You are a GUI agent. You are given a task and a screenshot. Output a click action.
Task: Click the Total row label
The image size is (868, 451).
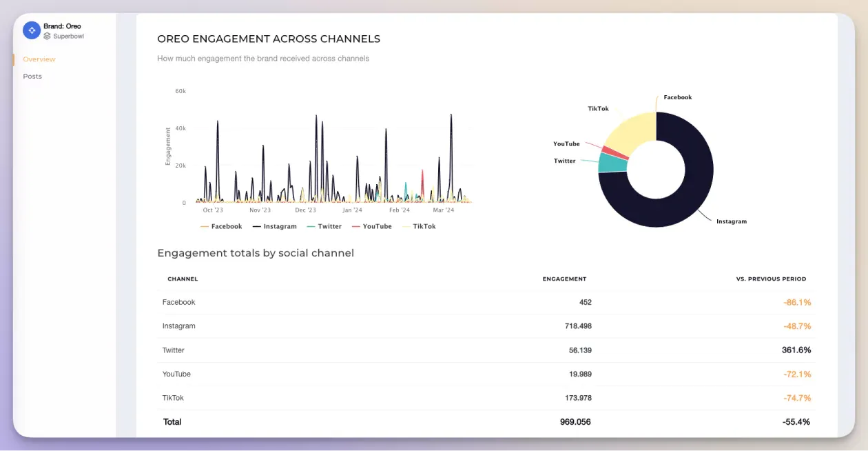(172, 422)
